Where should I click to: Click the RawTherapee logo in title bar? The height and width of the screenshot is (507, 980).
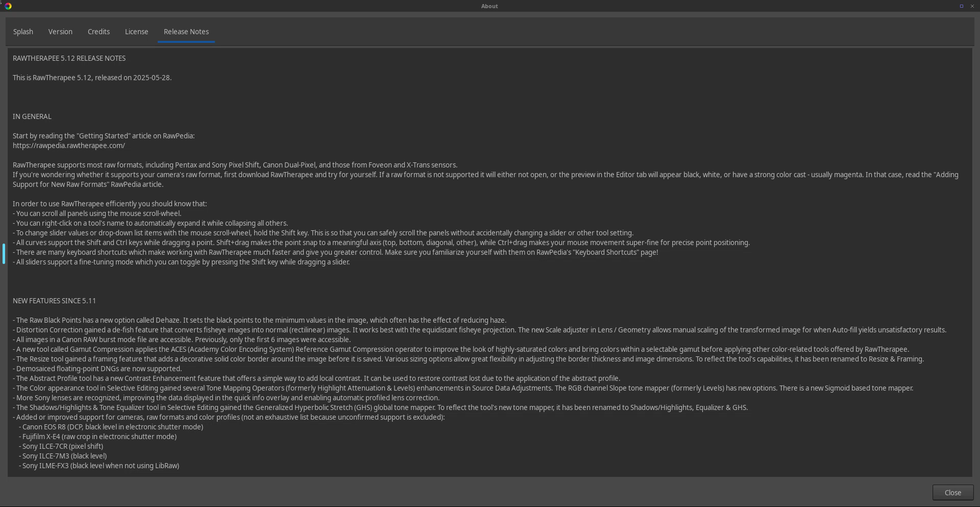(8, 6)
